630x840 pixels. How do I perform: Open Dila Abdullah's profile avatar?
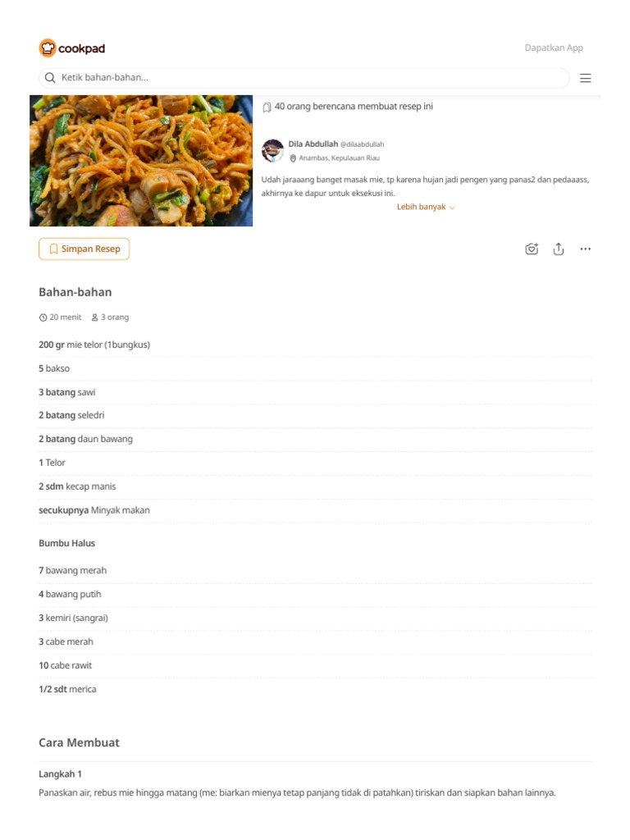pyautogui.click(x=272, y=151)
